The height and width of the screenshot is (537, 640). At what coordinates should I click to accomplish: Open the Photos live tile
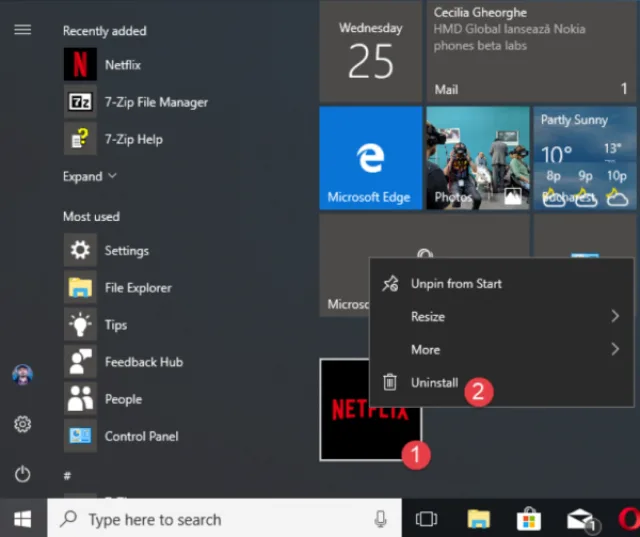(x=478, y=158)
